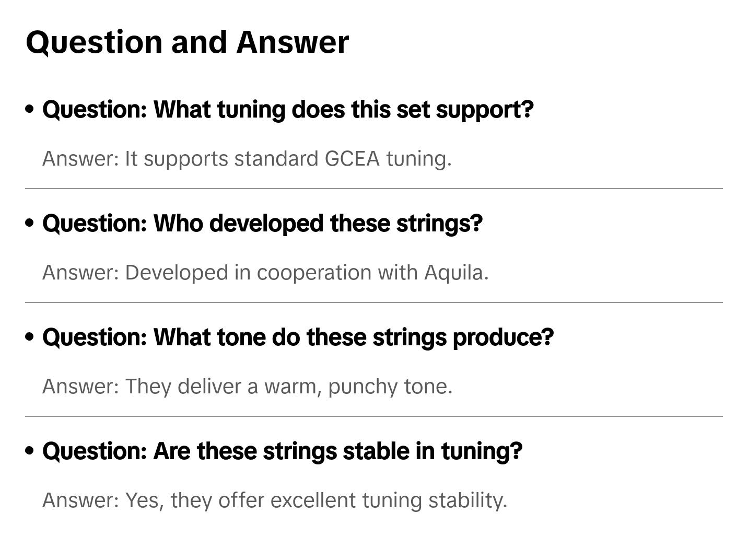
Task: Click the "Question and Answer" heading
Action: (x=187, y=42)
